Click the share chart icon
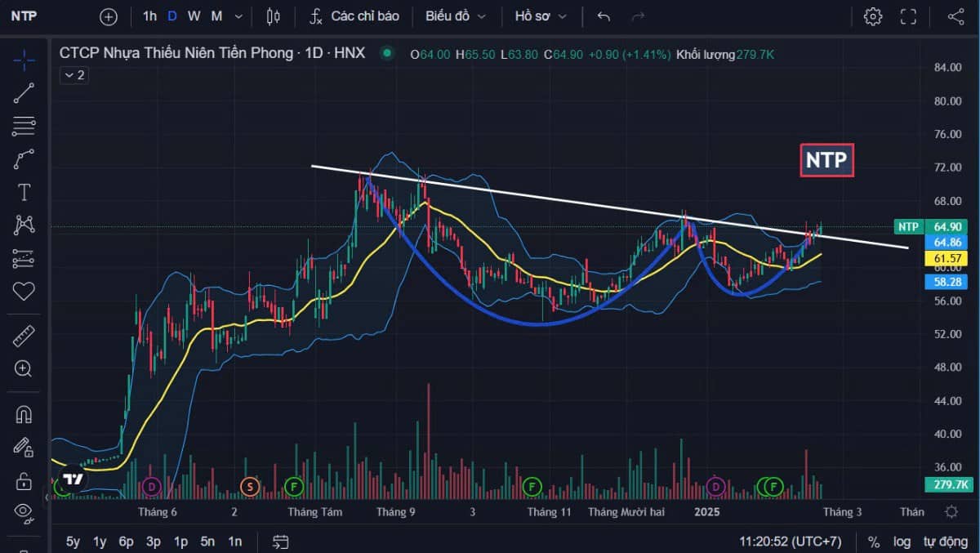Image resolution: width=980 pixels, height=553 pixels. tap(955, 16)
